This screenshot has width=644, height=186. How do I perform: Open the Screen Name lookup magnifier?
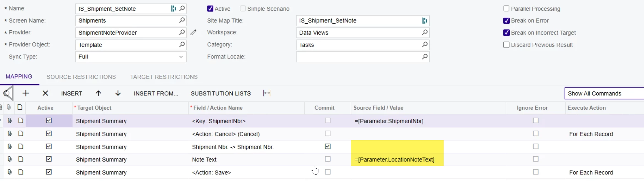182,20
